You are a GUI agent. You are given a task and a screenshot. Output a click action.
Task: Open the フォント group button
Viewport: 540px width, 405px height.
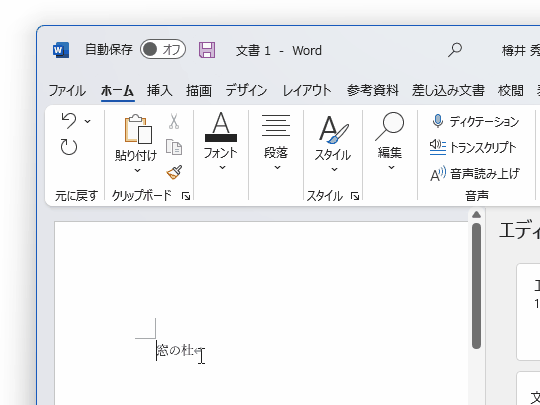coord(221,135)
